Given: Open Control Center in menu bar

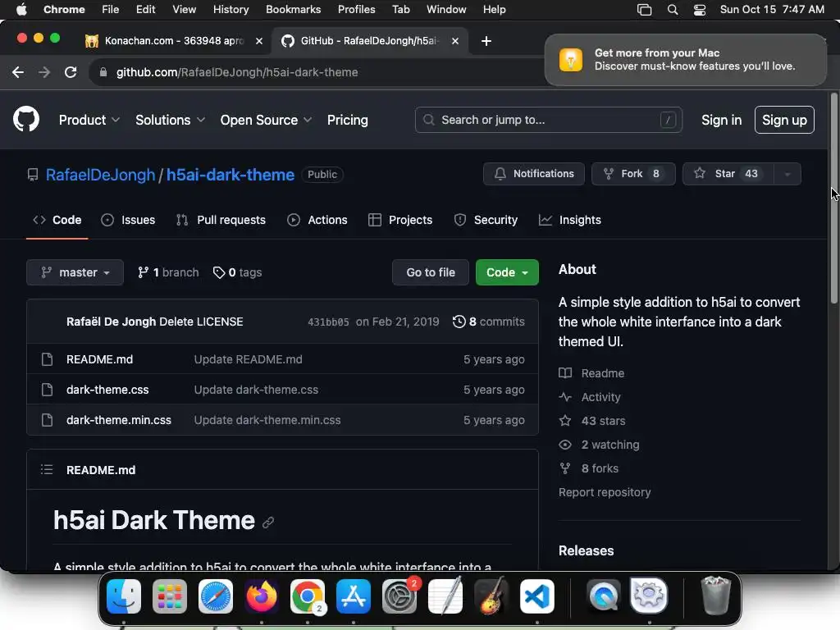Looking at the screenshot, I should (x=699, y=9).
